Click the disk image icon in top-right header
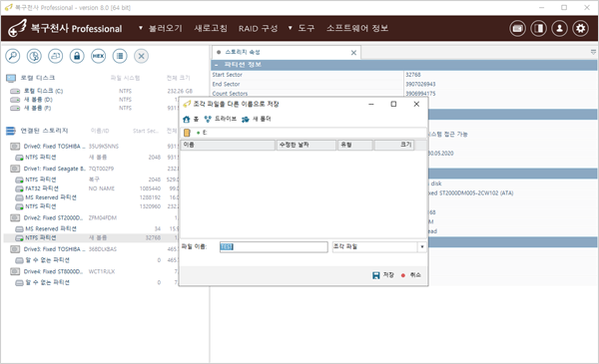Screen dimensions: 599x364 (x=517, y=28)
